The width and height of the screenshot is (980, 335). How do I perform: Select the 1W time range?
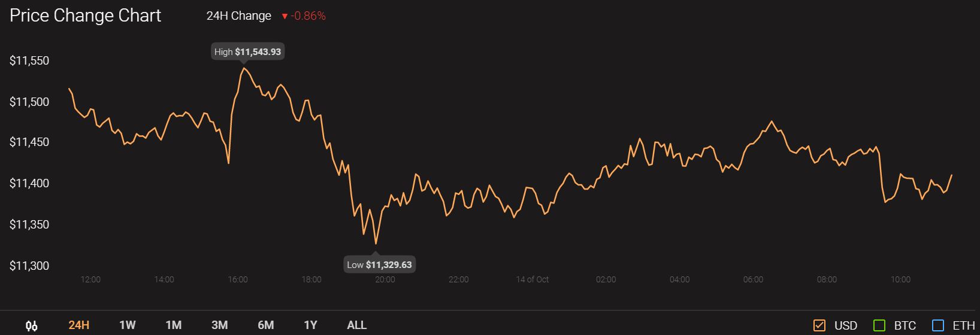pyautogui.click(x=127, y=325)
